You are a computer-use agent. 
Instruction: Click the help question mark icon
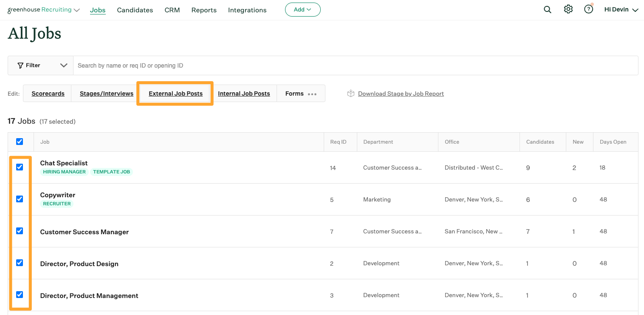588,9
